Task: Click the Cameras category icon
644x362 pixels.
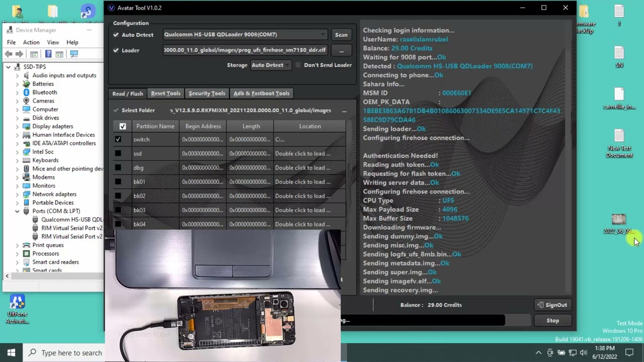Action: [x=26, y=101]
